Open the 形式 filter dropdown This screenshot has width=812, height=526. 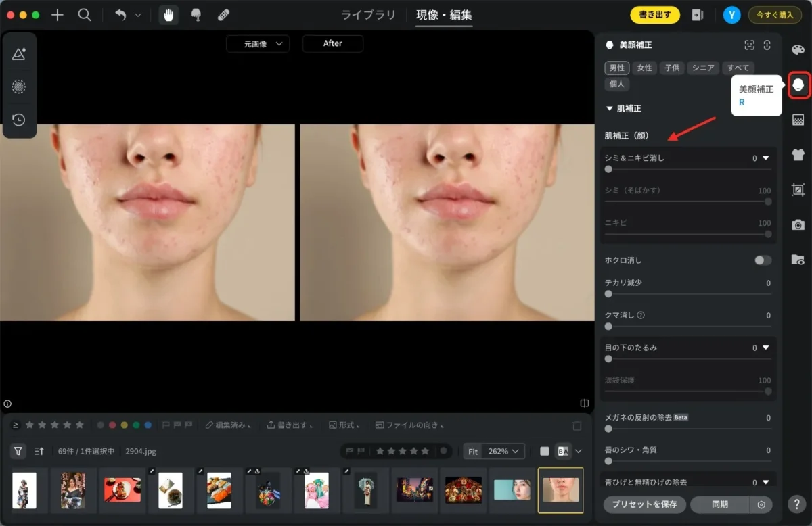click(343, 425)
